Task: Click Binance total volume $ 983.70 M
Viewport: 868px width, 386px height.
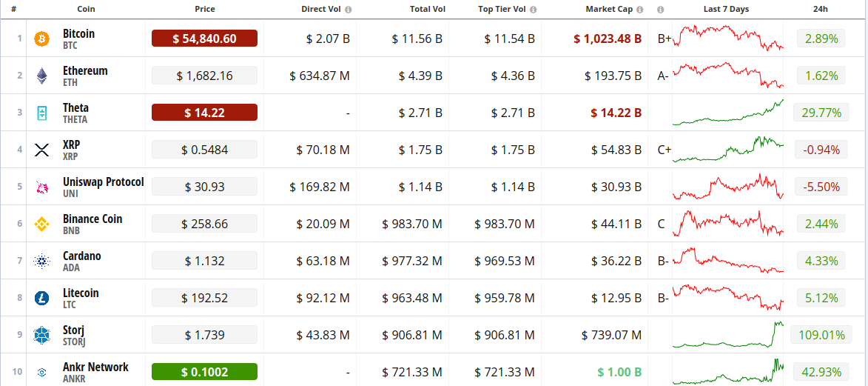Action: click(x=412, y=224)
